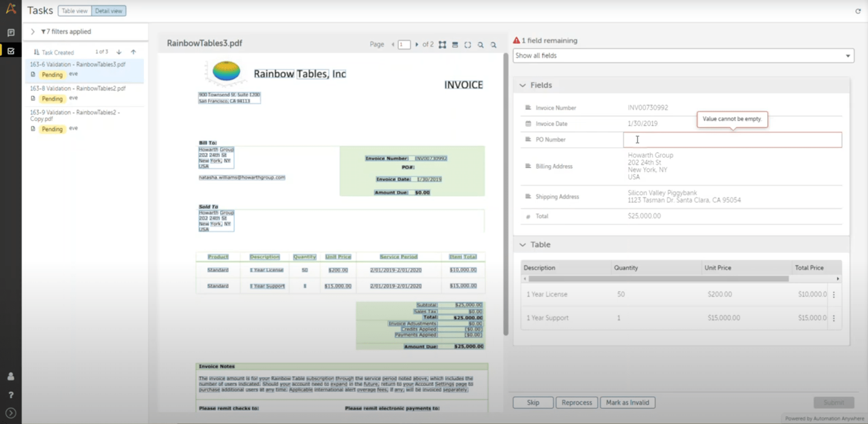
Task: Go to next page of the PDF
Action: tap(417, 44)
